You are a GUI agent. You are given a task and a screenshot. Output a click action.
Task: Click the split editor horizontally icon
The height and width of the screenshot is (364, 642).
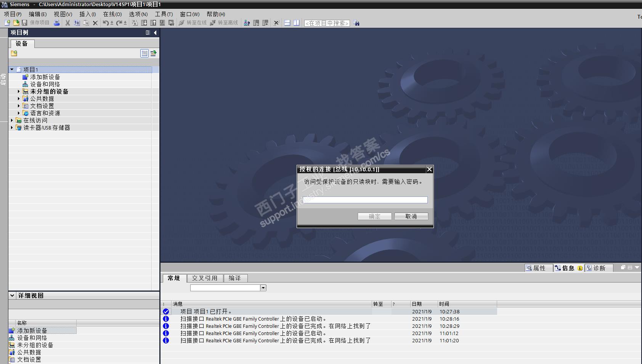(287, 23)
